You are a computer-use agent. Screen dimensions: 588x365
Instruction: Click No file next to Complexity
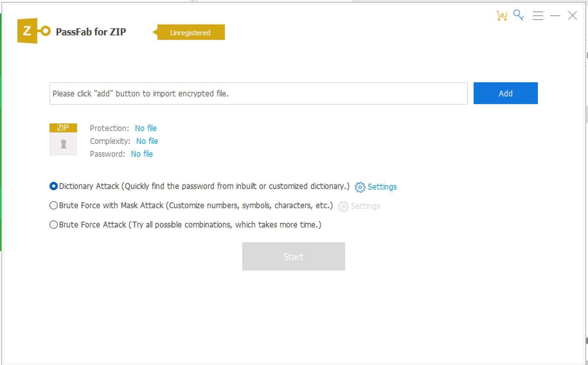[147, 141]
